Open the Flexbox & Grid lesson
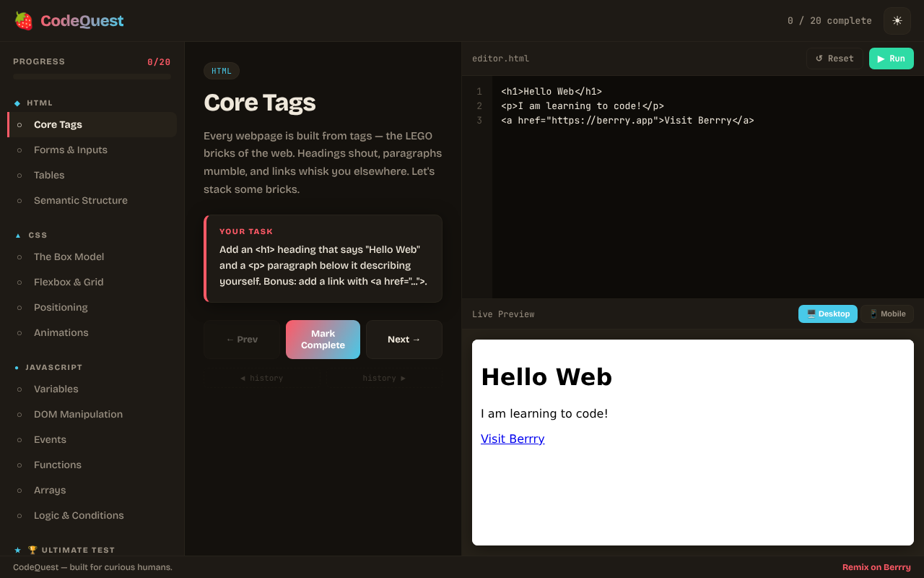 point(92,282)
